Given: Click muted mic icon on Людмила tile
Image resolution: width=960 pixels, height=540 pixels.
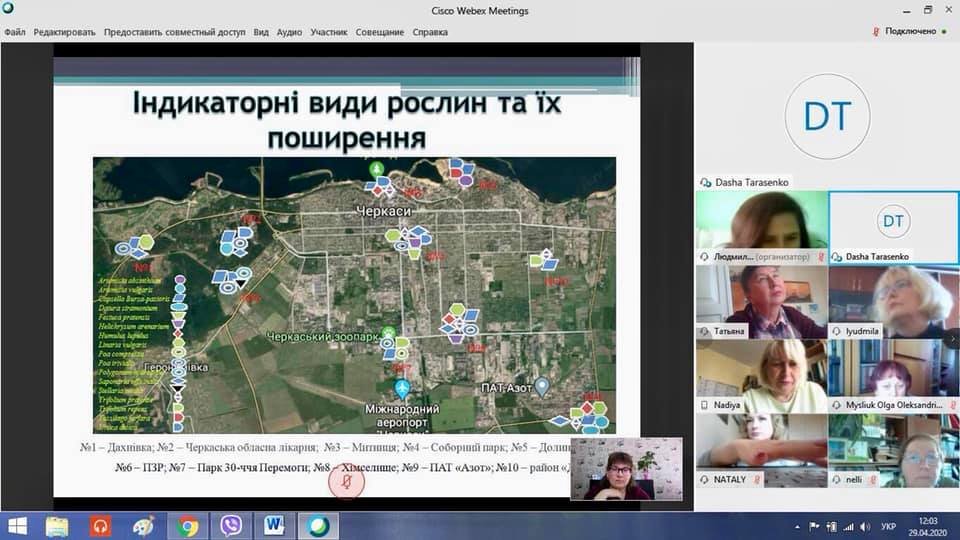Looking at the screenshot, I should (x=821, y=257).
